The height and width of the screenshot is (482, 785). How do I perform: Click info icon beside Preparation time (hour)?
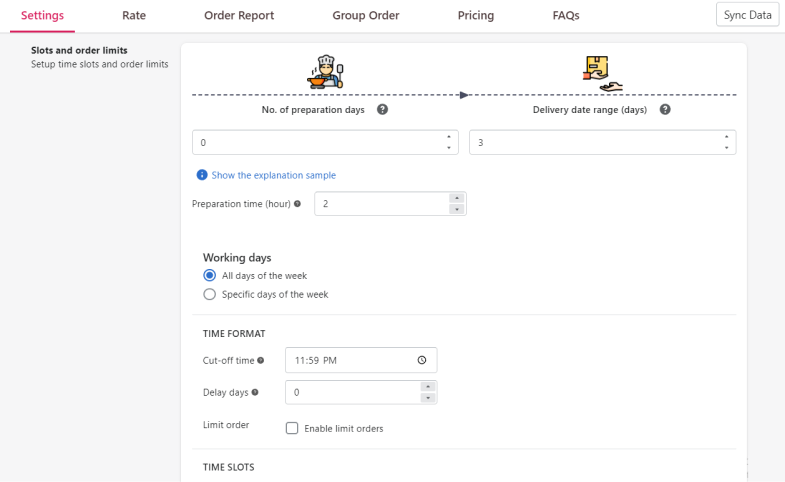pos(297,204)
